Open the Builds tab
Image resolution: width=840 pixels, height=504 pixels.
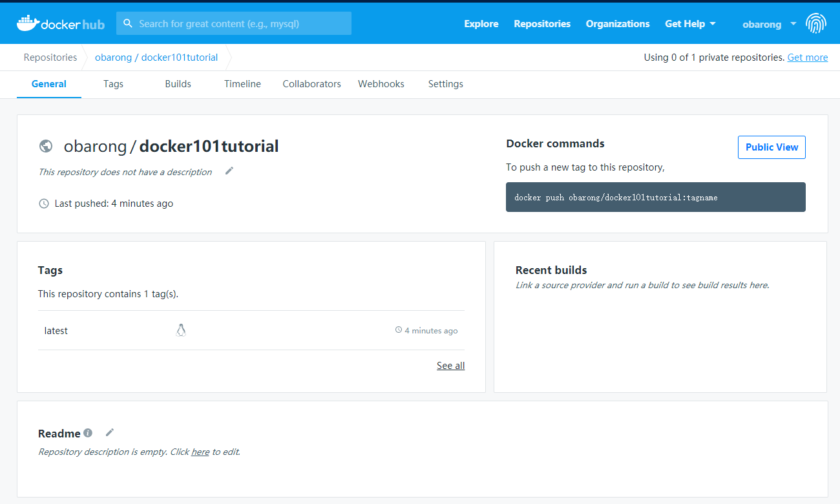pos(178,84)
